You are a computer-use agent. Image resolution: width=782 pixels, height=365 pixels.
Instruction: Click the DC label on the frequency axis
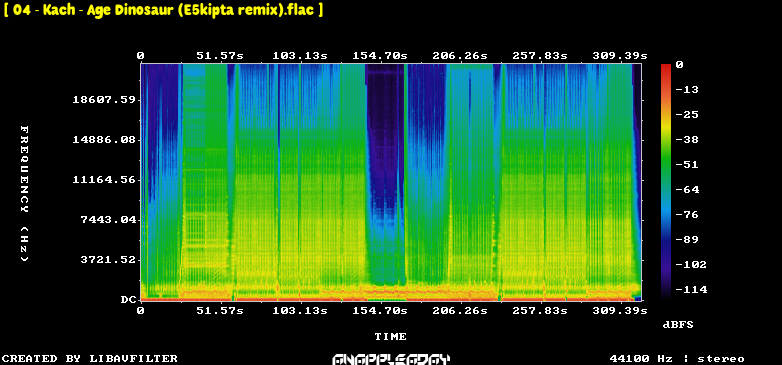(x=128, y=300)
